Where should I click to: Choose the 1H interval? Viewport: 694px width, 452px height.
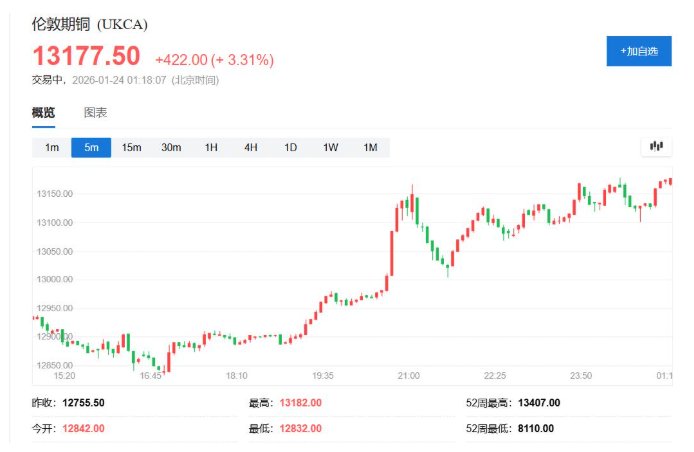pyautogui.click(x=211, y=148)
